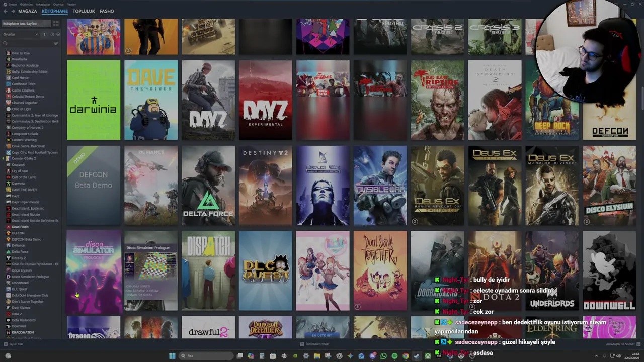Show recent activity via the clock icon

52,34
